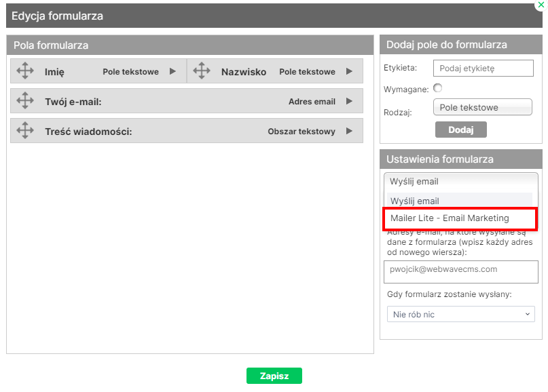Save the form with Zapisz
Viewport: 548px width, 392px height.
274,376
